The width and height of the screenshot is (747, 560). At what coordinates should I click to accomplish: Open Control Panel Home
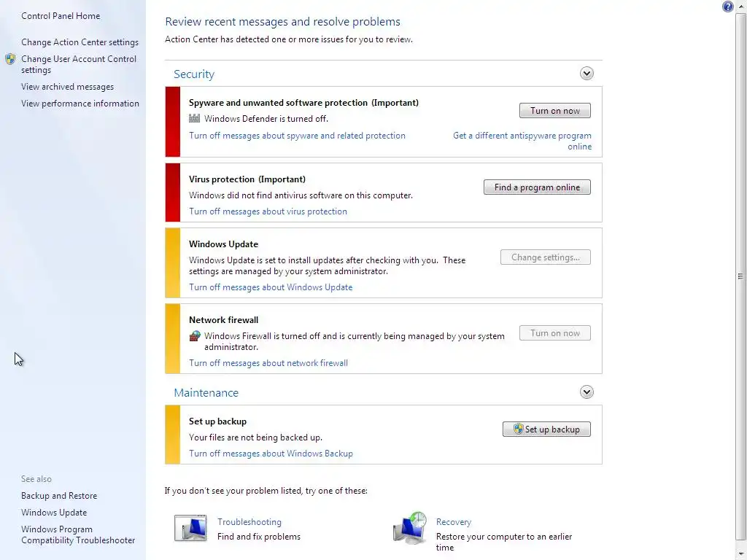point(61,16)
